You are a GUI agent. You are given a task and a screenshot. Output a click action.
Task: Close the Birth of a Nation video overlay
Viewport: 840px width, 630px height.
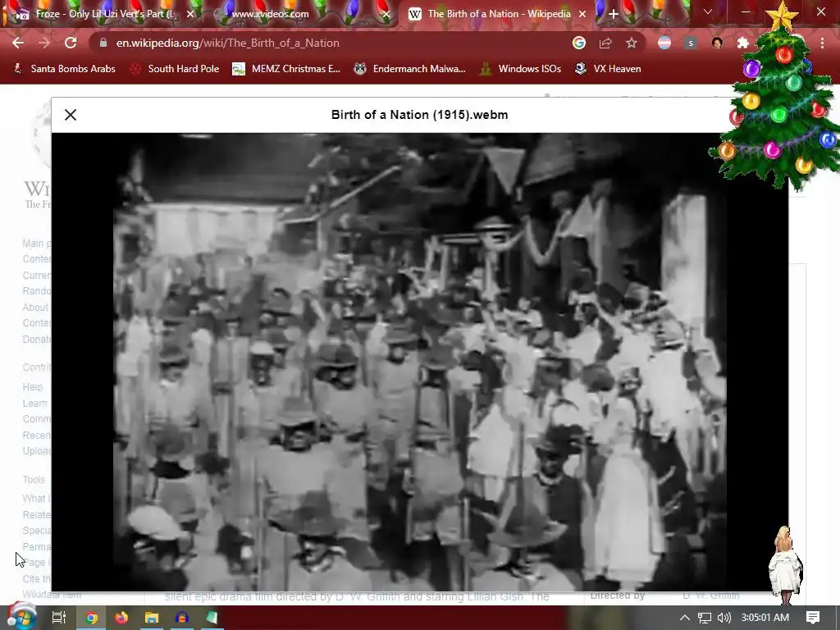(71, 115)
